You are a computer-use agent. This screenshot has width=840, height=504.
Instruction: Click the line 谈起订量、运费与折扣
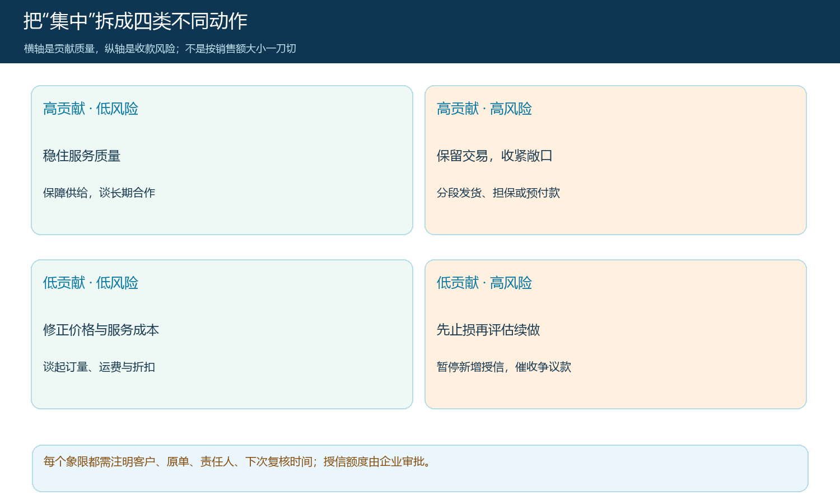(99, 367)
